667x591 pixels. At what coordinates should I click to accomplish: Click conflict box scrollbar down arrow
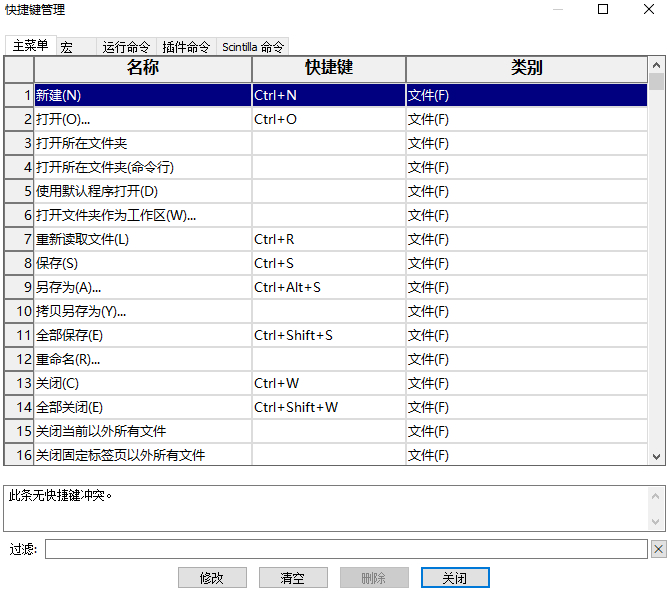(656, 521)
